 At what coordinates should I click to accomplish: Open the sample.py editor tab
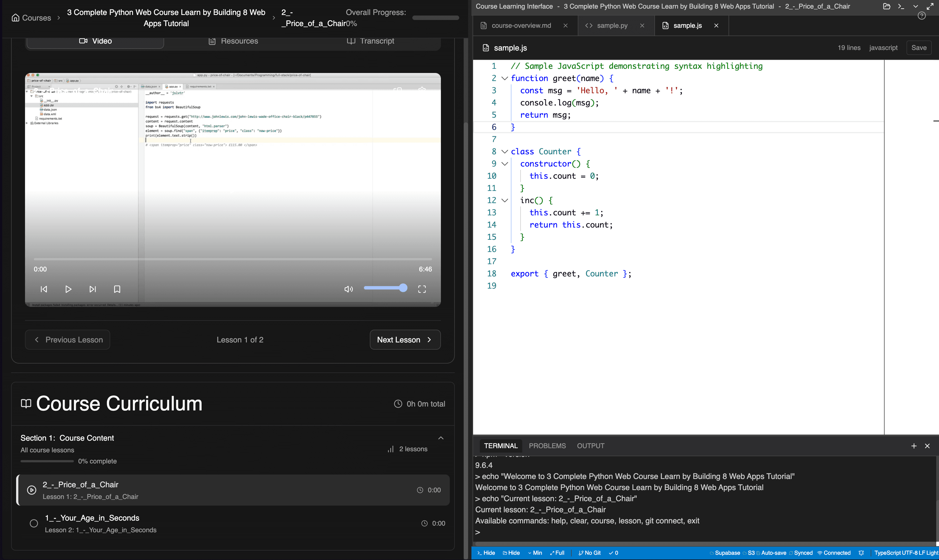click(x=612, y=26)
